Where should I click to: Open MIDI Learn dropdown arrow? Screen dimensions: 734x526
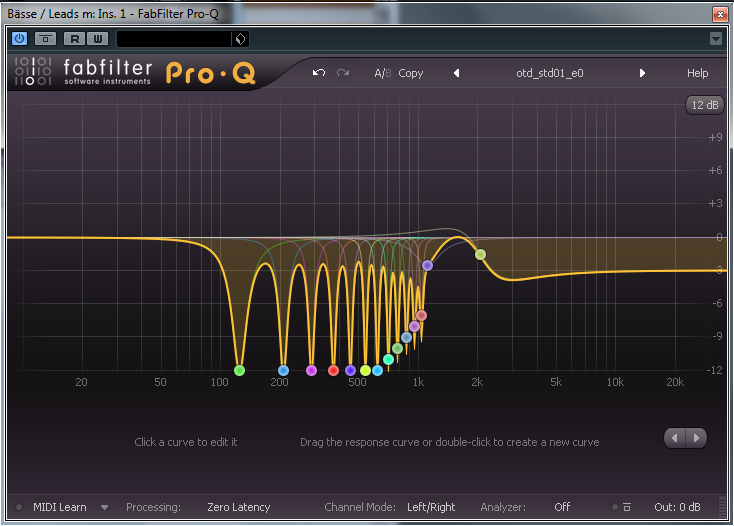(104, 507)
